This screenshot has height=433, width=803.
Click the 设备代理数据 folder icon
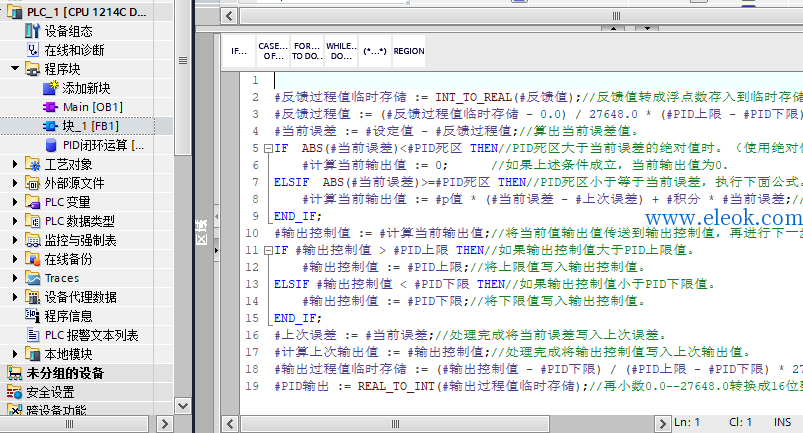point(32,297)
